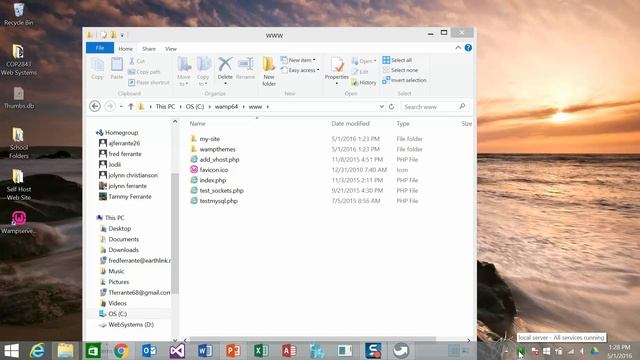640x360 pixels.
Task: Go back with the Back arrow button
Action: click(x=95, y=107)
